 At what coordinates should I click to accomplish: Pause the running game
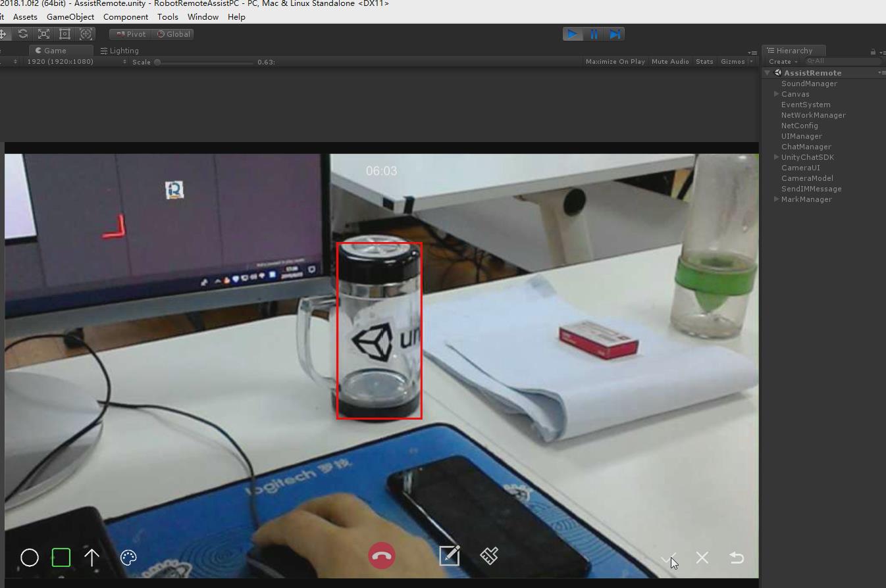[594, 34]
